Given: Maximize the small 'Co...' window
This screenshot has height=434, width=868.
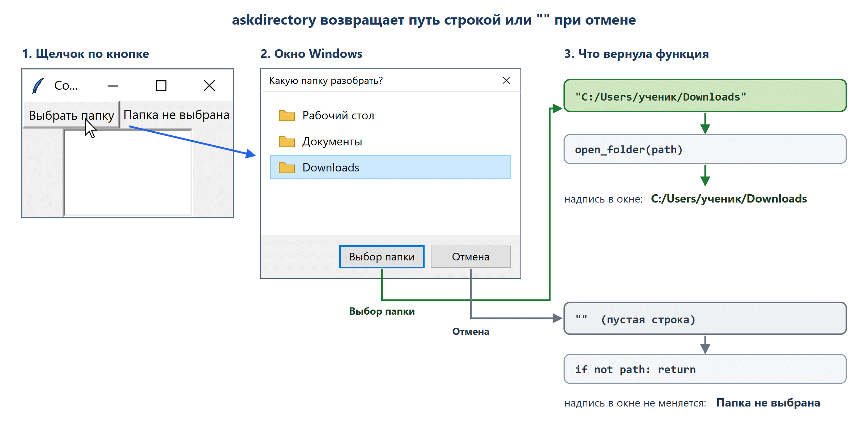Looking at the screenshot, I should click(x=161, y=86).
